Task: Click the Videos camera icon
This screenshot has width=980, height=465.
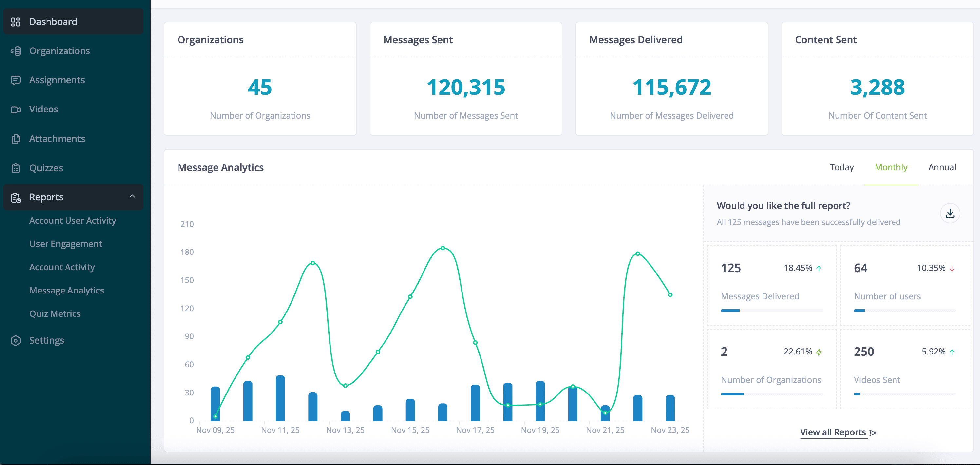Action: [x=16, y=110]
